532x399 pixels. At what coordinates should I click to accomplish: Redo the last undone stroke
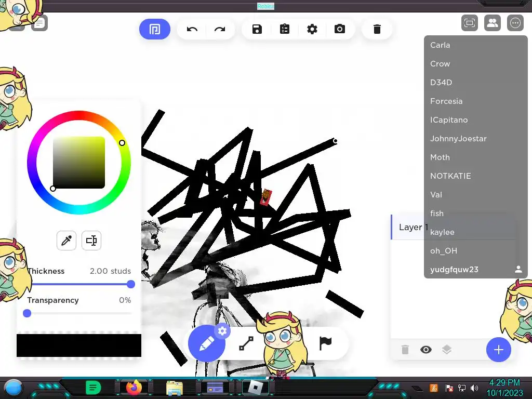(x=220, y=29)
